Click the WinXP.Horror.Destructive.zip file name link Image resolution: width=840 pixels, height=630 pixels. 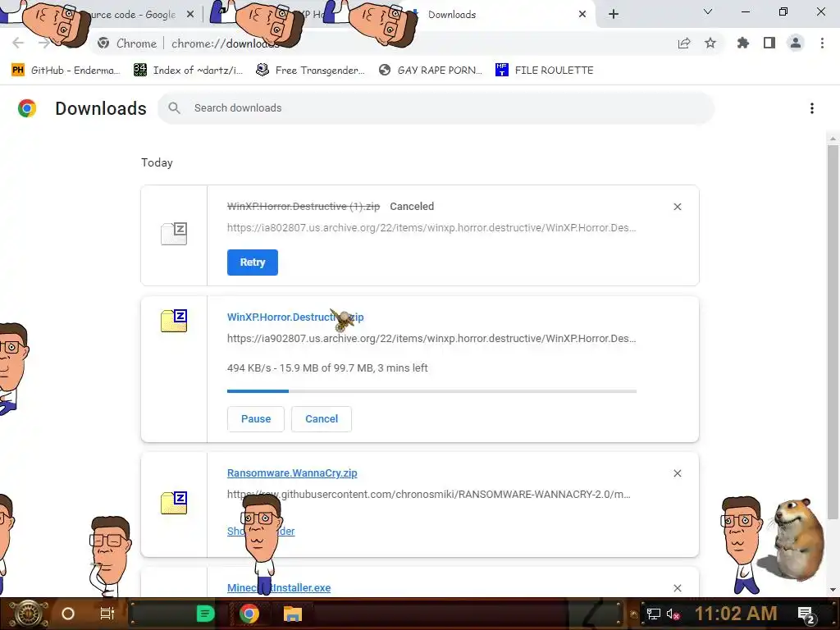(295, 317)
